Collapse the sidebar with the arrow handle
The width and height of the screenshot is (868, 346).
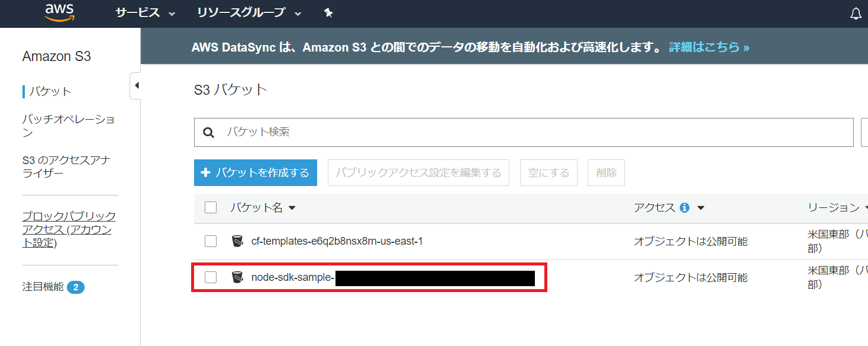(135, 85)
